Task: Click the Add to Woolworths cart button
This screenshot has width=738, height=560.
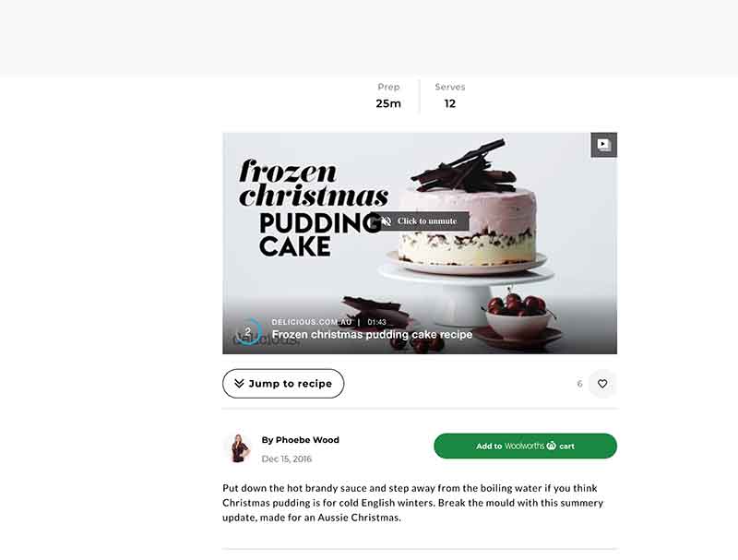Action: pyautogui.click(x=524, y=445)
